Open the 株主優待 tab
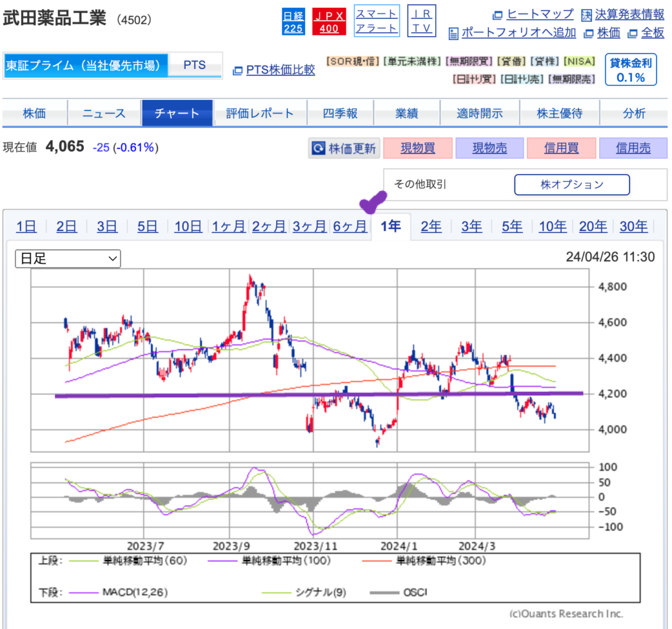This screenshot has height=629, width=672. (559, 113)
